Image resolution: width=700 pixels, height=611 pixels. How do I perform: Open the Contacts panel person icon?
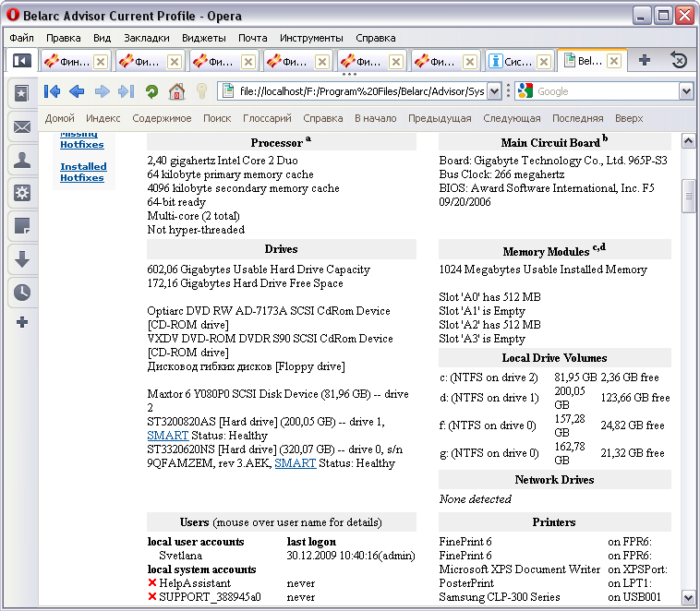(x=22, y=160)
